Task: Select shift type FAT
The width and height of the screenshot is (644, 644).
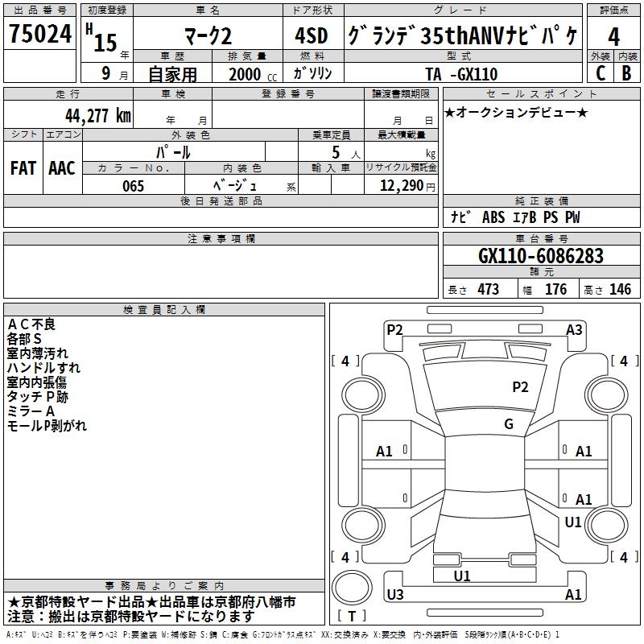Action: coord(23,168)
